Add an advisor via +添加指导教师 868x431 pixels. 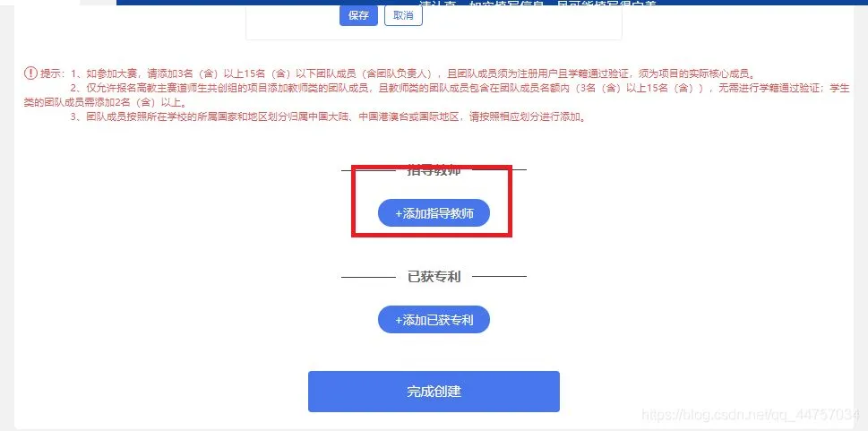click(434, 212)
